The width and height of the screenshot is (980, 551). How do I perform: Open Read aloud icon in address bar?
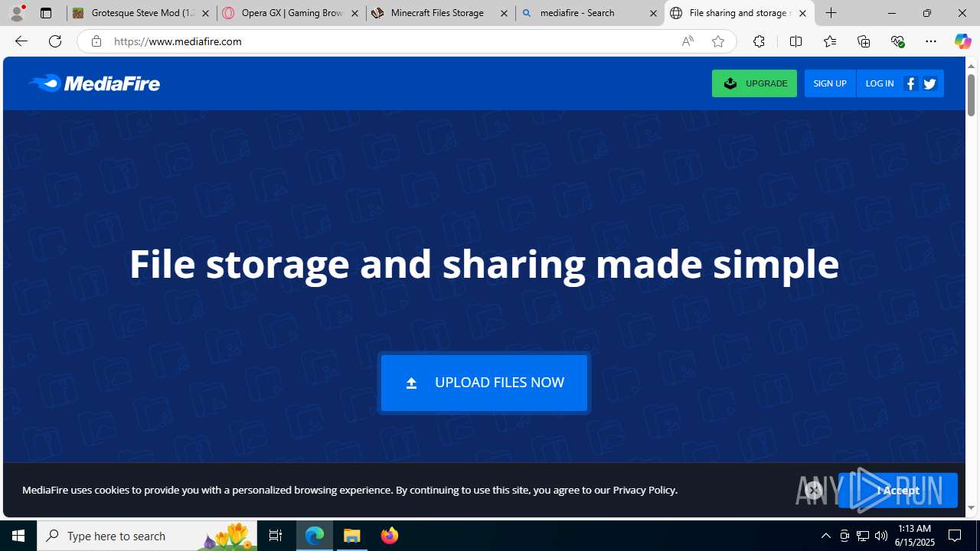tap(687, 41)
